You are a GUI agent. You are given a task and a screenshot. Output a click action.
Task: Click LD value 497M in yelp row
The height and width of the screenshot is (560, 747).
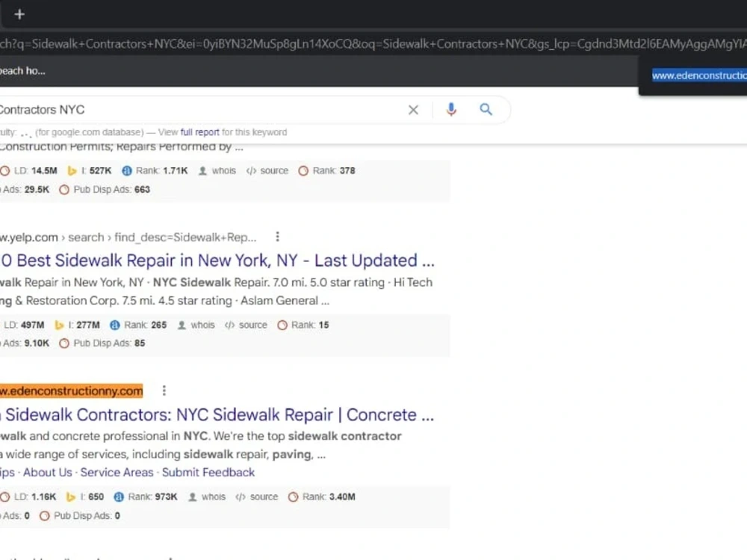click(x=32, y=325)
